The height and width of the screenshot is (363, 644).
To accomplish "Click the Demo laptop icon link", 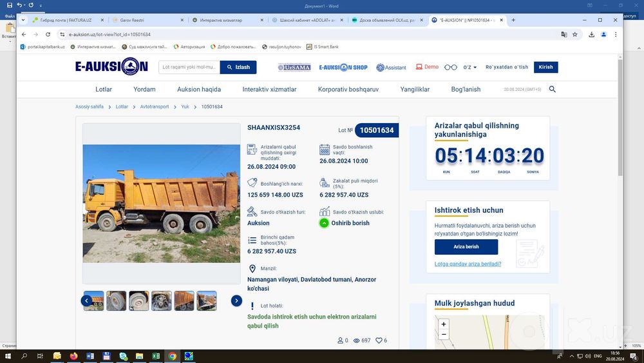I will point(427,66).
